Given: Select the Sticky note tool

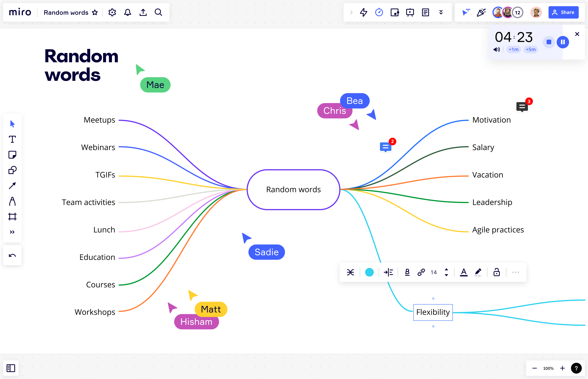Looking at the screenshot, I should (x=12, y=155).
